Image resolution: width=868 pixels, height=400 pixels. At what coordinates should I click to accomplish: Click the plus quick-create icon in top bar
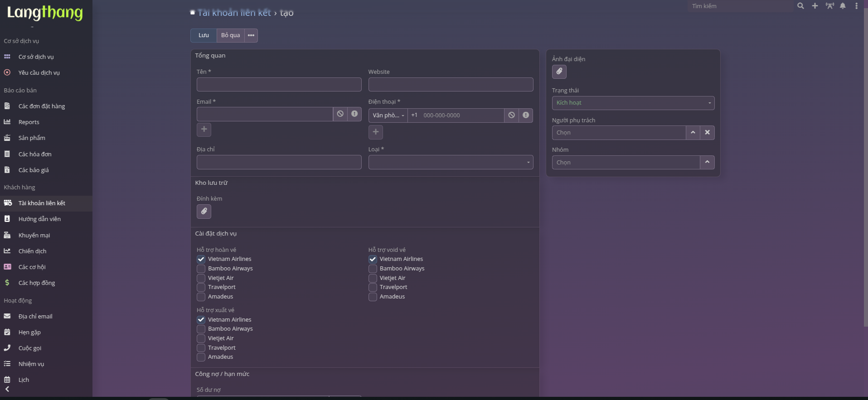click(815, 6)
